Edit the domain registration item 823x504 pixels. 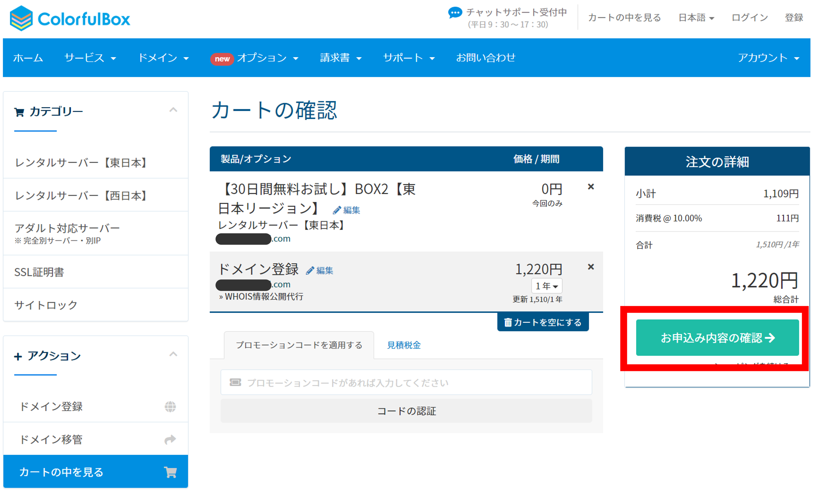click(x=319, y=270)
